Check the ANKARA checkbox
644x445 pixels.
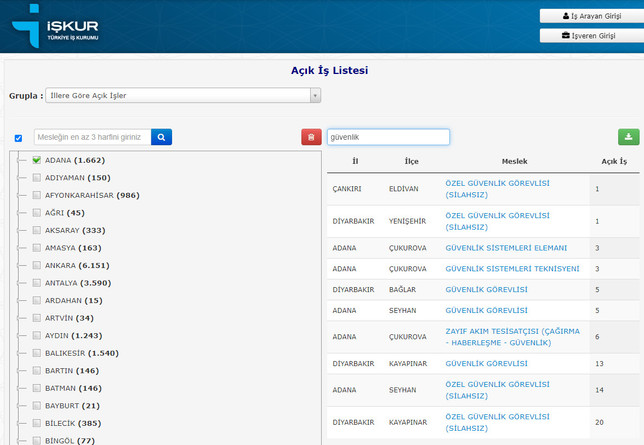(37, 265)
